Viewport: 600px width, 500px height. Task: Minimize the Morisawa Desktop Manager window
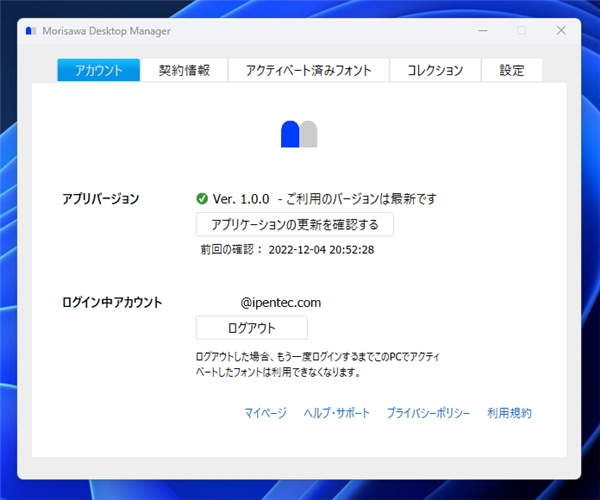pos(483,31)
